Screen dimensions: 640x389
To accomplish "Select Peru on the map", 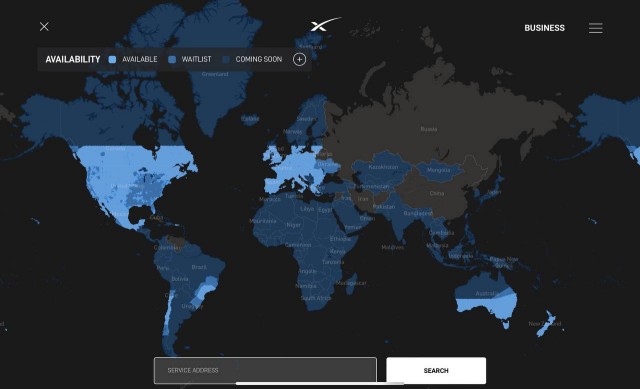I will pos(163,268).
